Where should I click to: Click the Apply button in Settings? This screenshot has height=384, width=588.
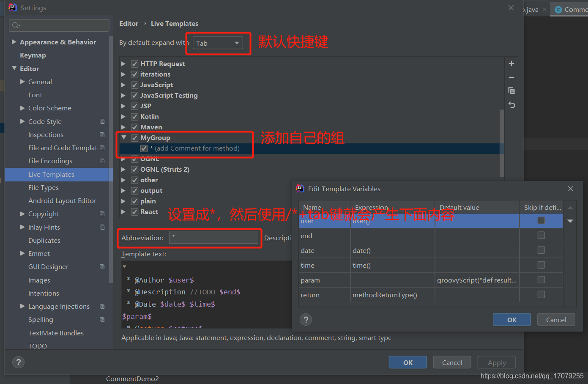(497, 362)
